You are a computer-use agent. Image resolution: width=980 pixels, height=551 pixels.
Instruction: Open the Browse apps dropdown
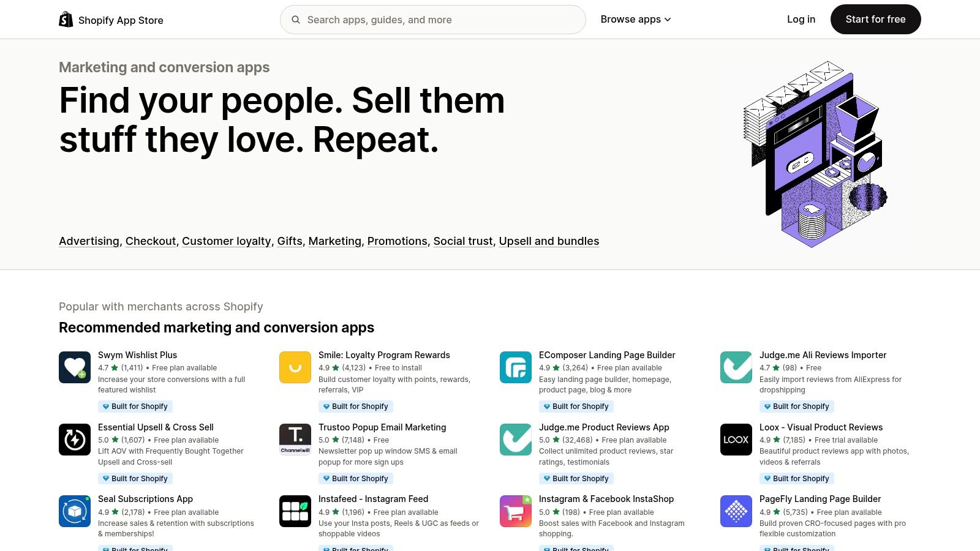pyautogui.click(x=635, y=19)
